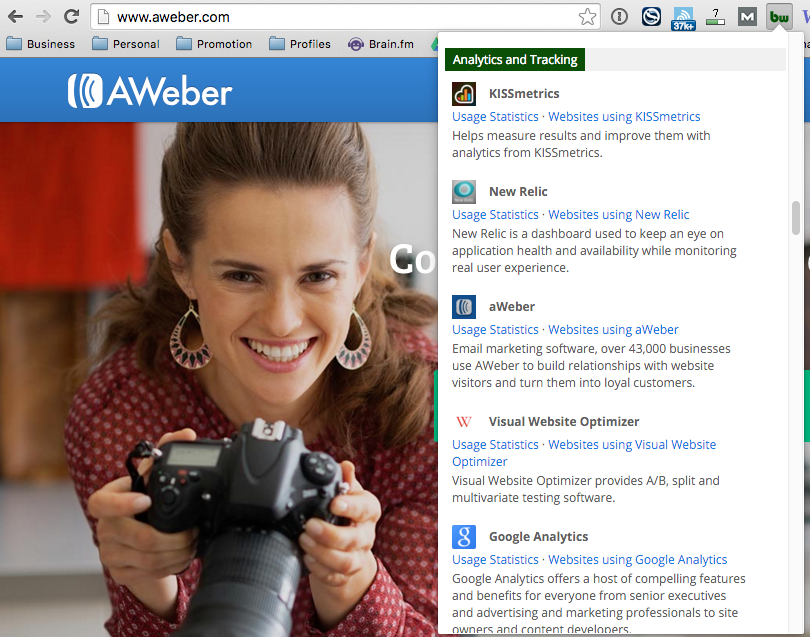Click the Visual Website Optimizer W icon
The height and width of the screenshot is (637, 810).
464,422
